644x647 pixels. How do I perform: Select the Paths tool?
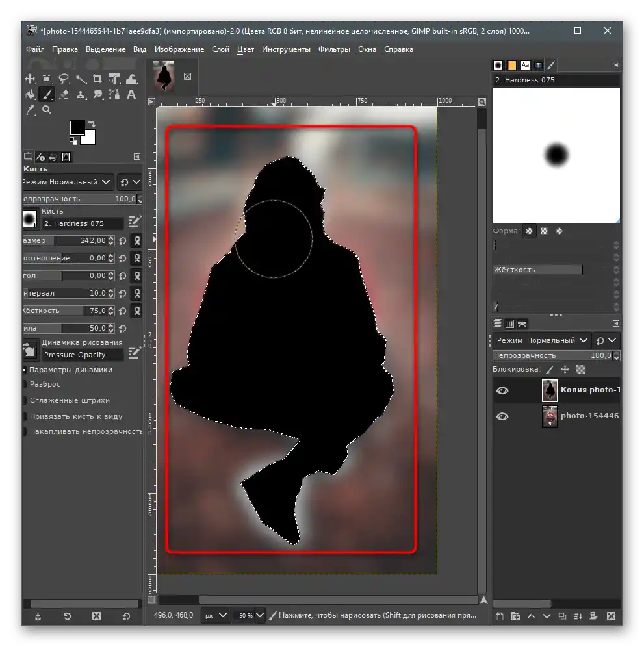click(114, 94)
